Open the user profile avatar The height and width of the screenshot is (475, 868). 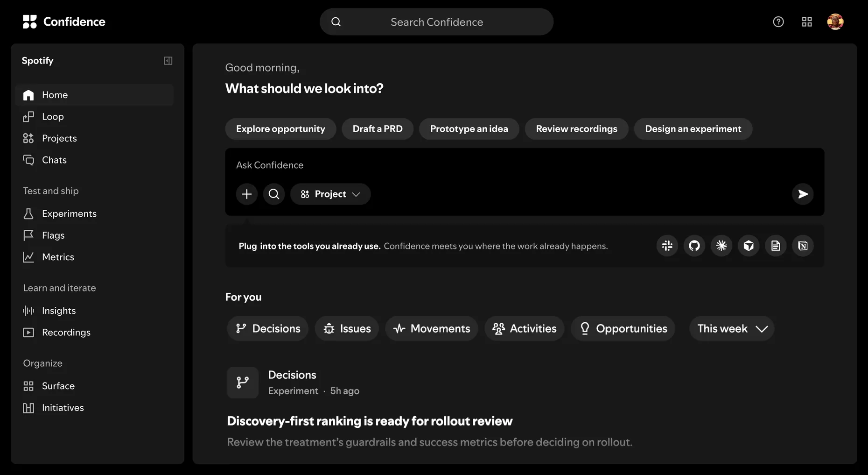[835, 21]
